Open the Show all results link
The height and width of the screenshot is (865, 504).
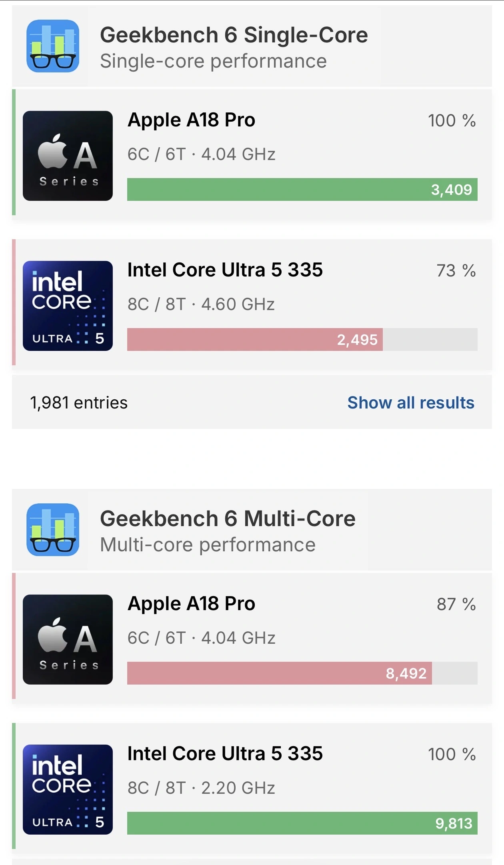410,402
